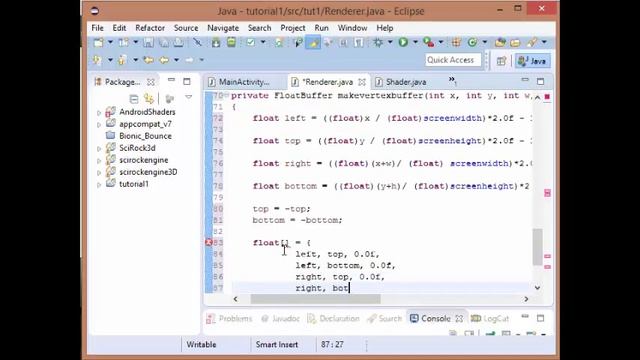Expand the SciRock3d project
The width and height of the screenshot is (640, 360).
coord(99,149)
